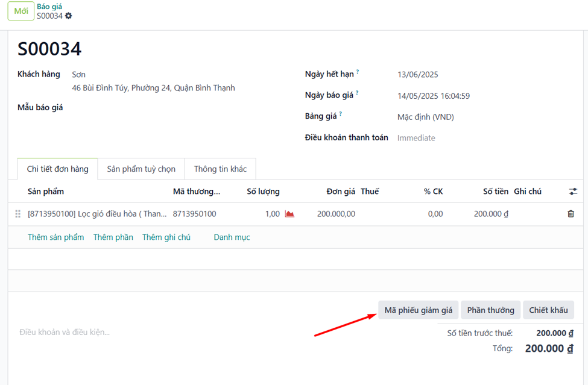
Task: Open the Thông tin khác tab
Action: 220,169
